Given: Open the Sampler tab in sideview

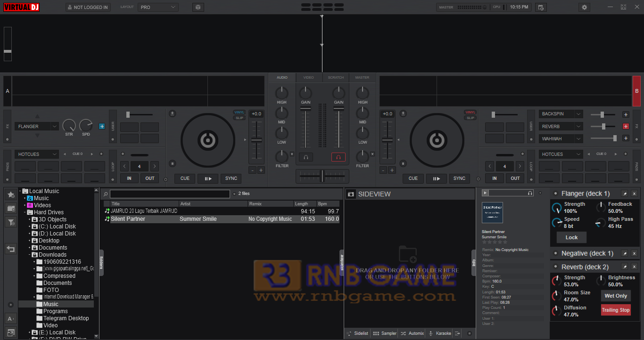Looking at the screenshot, I should coord(384,333).
